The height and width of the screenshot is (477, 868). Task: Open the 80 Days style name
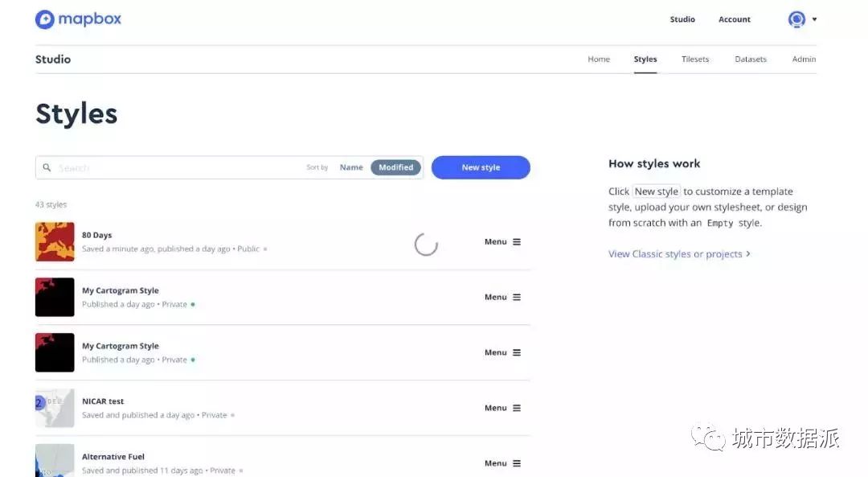click(x=97, y=236)
